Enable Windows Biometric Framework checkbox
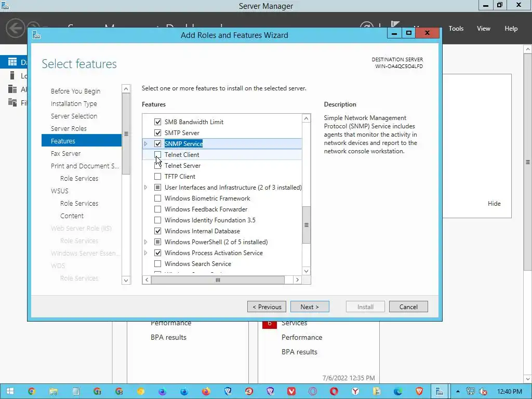532x399 pixels. point(157,198)
